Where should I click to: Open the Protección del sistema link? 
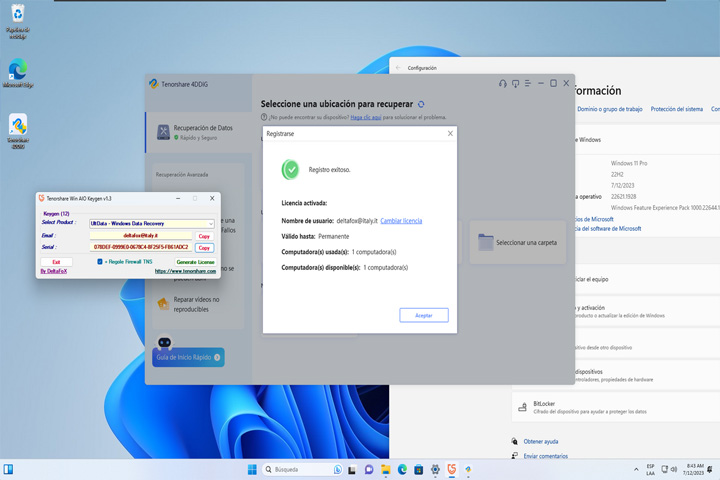676,109
